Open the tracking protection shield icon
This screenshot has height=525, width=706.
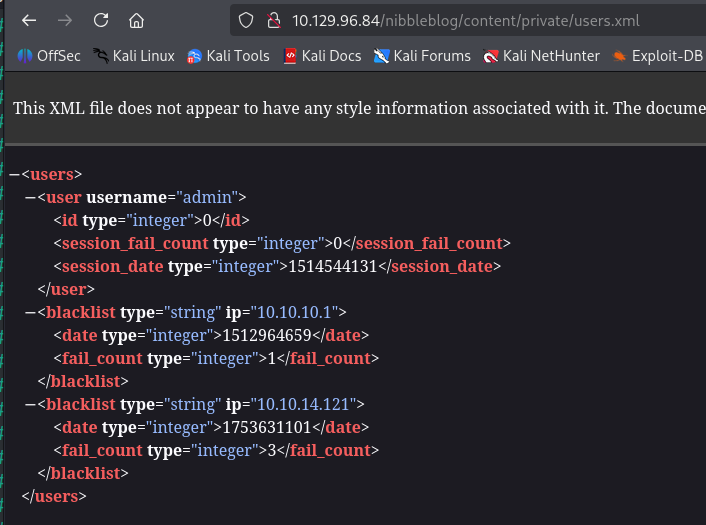pos(246,20)
